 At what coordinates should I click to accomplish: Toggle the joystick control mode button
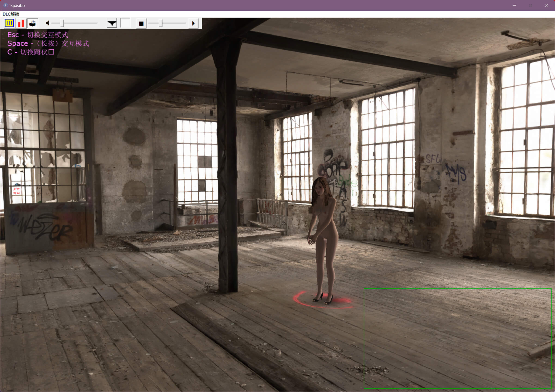(x=32, y=23)
